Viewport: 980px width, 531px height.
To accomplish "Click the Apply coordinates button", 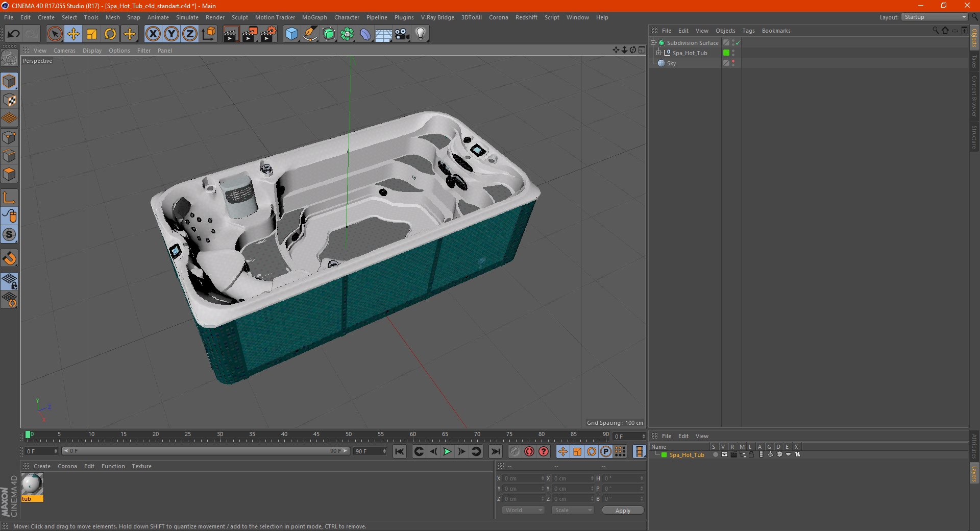I will pos(623,511).
